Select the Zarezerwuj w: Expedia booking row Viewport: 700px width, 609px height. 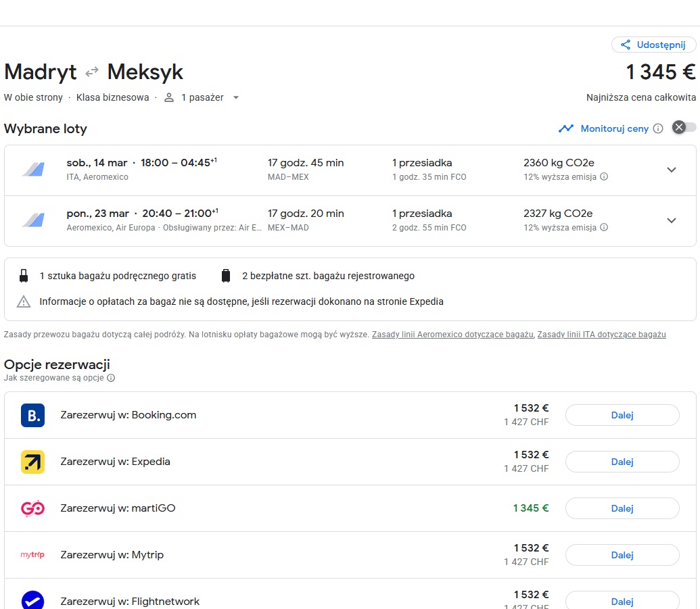[x=350, y=462]
